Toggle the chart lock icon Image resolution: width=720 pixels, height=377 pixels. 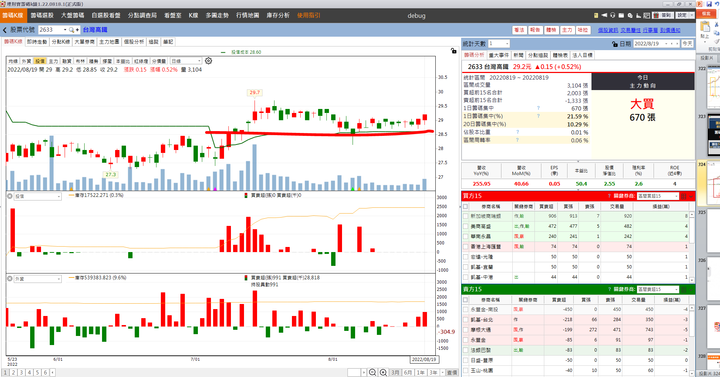click(x=454, y=51)
